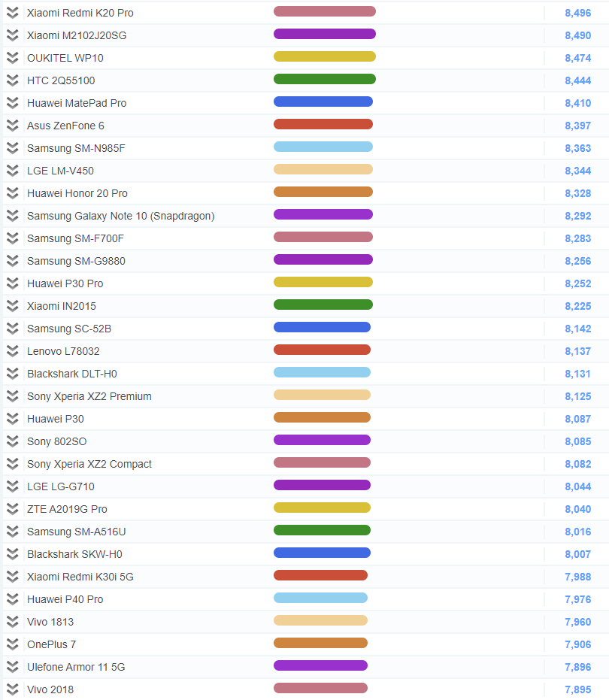Click the tan bar for Vivo 1813
Screen dimensions: 609x700
320,620
